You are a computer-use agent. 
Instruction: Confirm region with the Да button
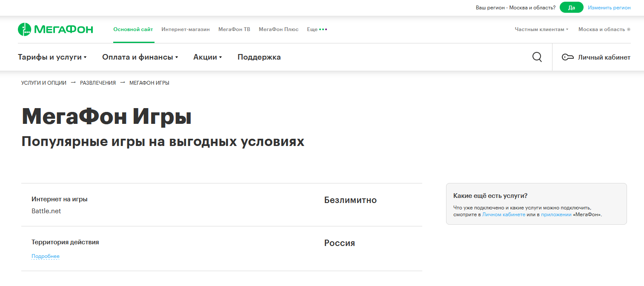pos(572,8)
